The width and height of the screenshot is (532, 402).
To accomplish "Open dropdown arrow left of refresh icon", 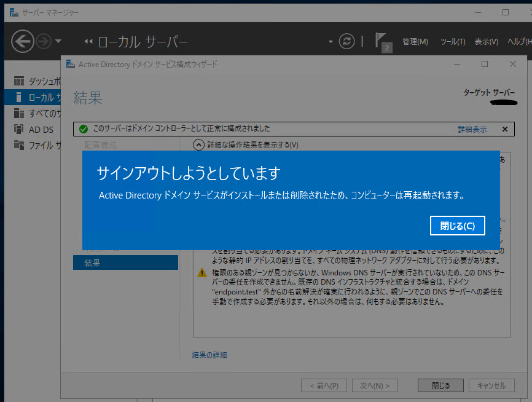I will pos(331,42).
